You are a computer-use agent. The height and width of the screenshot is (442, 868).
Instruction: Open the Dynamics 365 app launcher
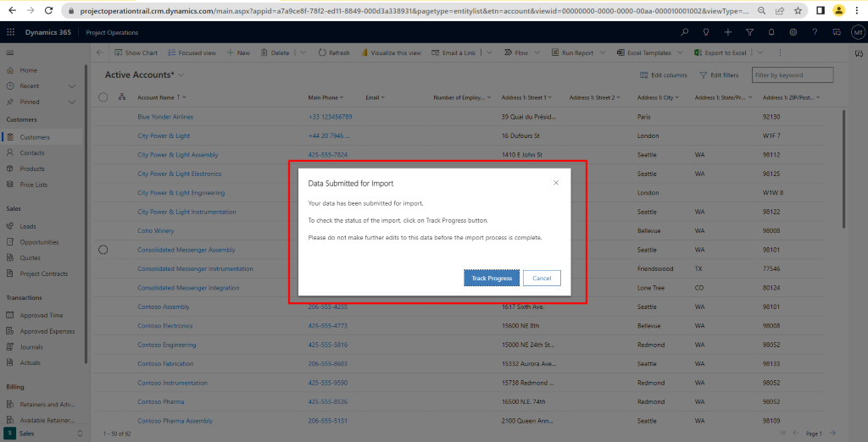click(11, 32)
